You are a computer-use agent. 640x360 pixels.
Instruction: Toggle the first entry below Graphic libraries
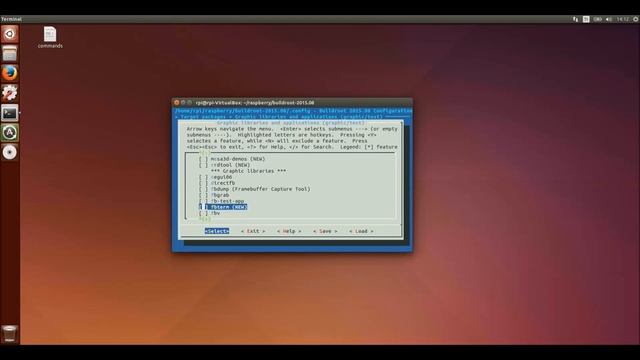click(x=204, y=177)
